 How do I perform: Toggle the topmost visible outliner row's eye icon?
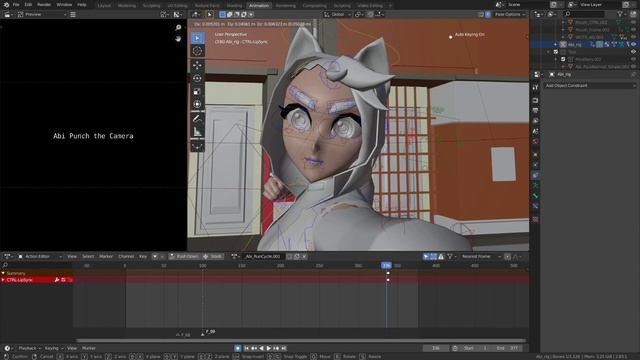pos(633,22)
